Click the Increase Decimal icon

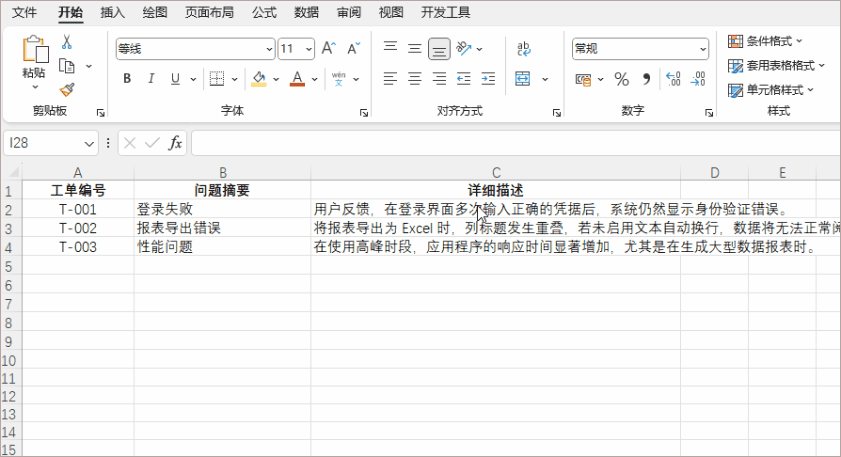pyautogui.click(x=672, y=79)
